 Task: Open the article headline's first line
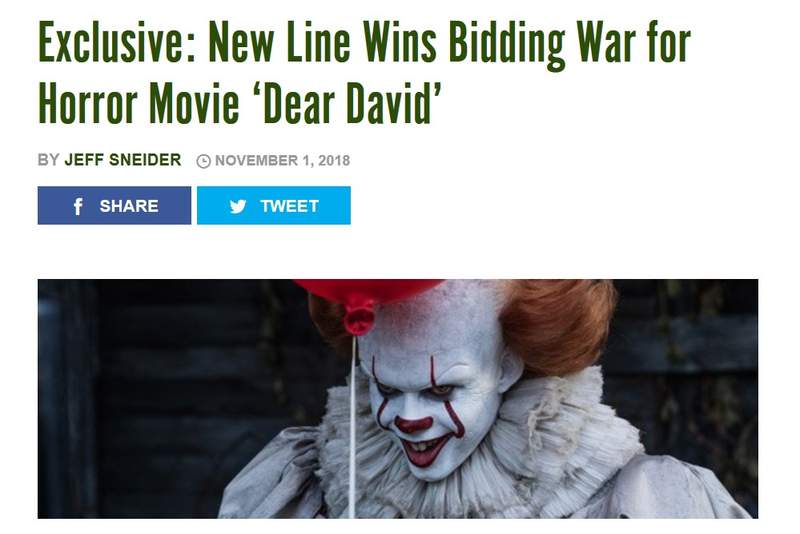coord(364,45)
